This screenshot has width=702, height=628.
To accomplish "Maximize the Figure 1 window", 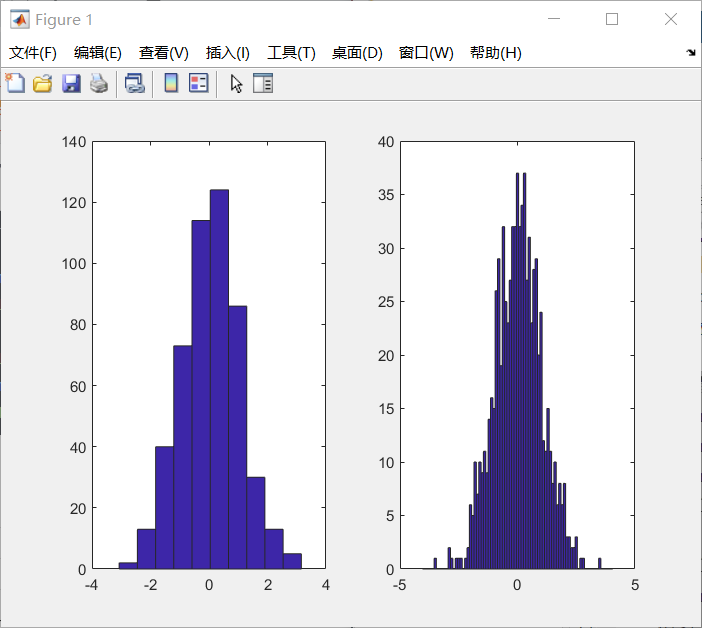I will [x=612, y=19].
